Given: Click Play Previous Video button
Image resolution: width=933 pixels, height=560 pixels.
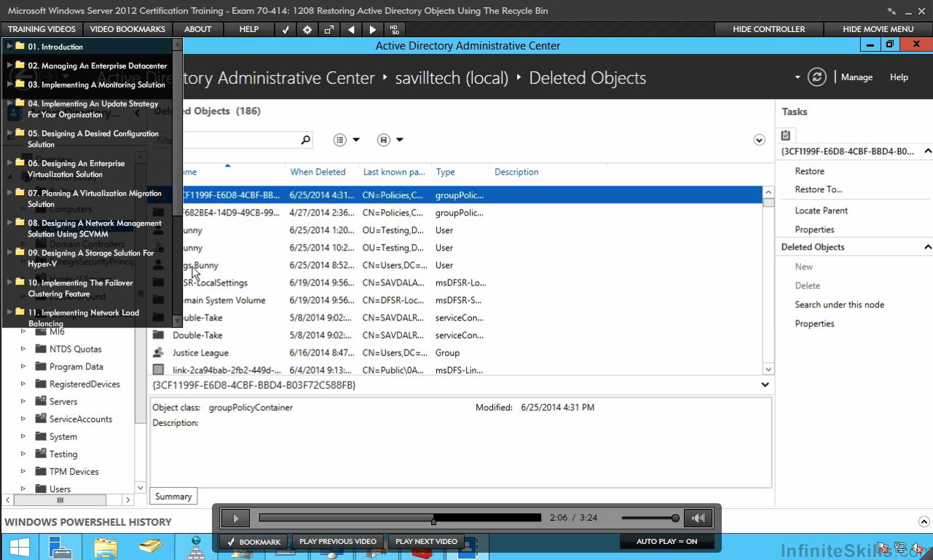Looking at the screenshot, I should pos(337,541).
